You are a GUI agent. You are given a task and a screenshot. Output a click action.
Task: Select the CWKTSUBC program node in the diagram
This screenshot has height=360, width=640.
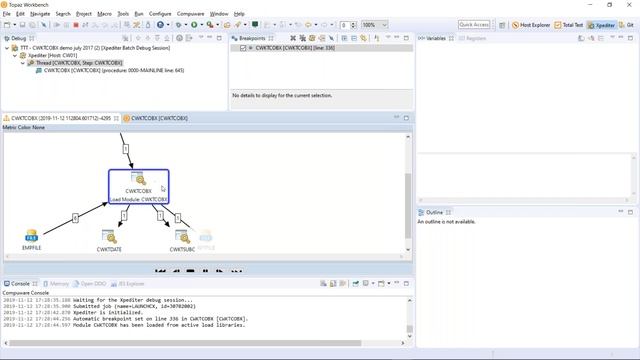[x=182, y=241]
